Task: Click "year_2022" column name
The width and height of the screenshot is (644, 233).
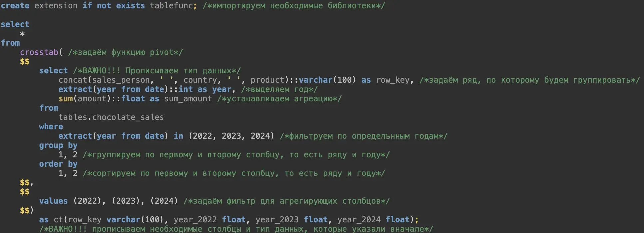Action: tap(195, 220)
